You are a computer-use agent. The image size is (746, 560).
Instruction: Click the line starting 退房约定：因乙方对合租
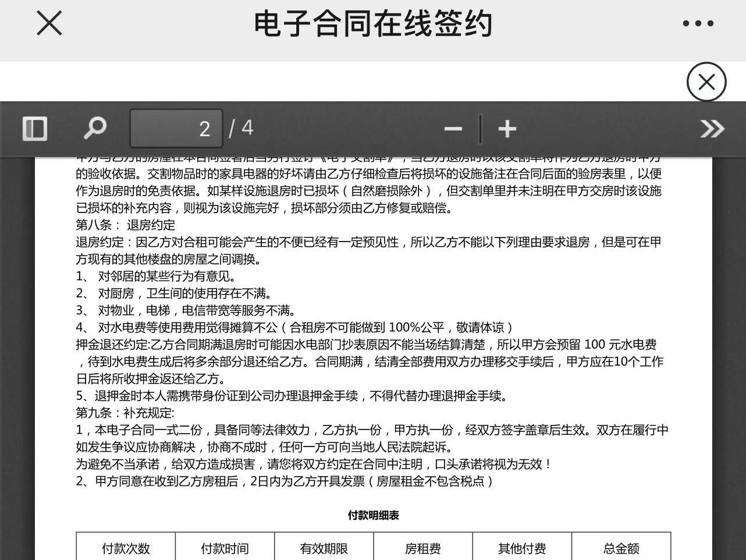tap(369, 242)
